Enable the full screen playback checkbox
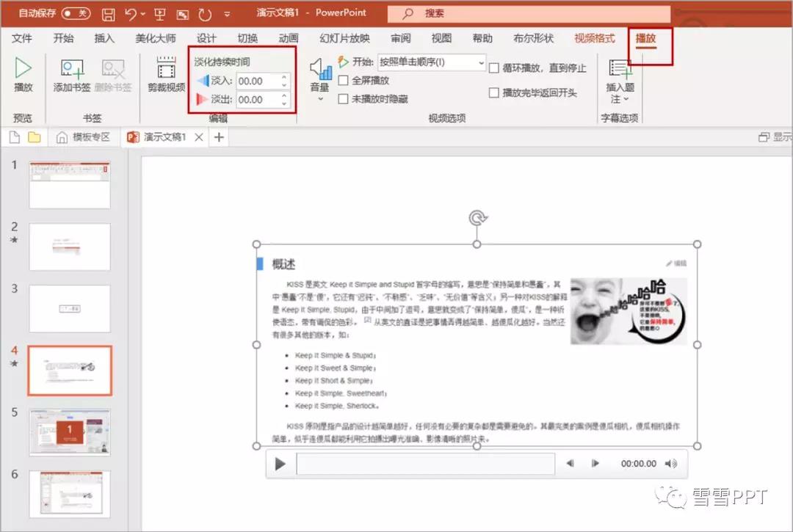The image size is (793, 532). [x=343, y=81]
